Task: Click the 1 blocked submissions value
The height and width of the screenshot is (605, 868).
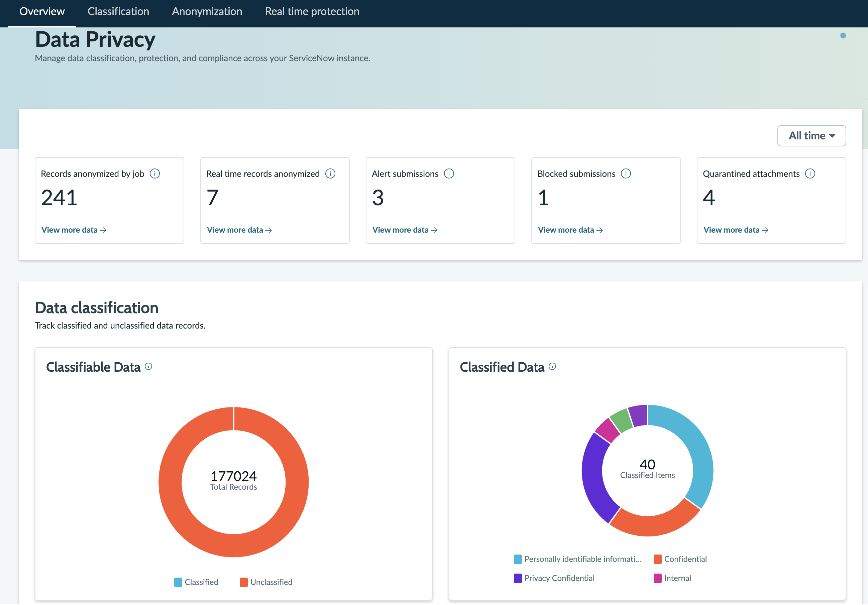Action: (543, 198)
